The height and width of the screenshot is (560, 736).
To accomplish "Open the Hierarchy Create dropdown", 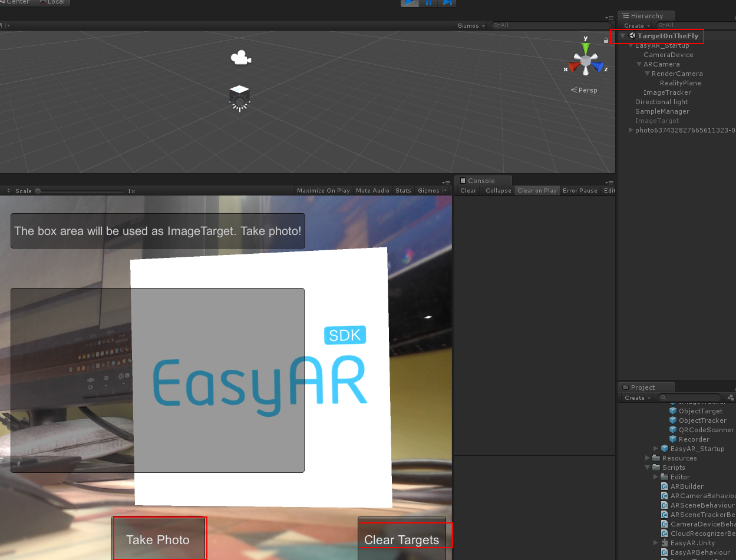I will coord(637,25).
